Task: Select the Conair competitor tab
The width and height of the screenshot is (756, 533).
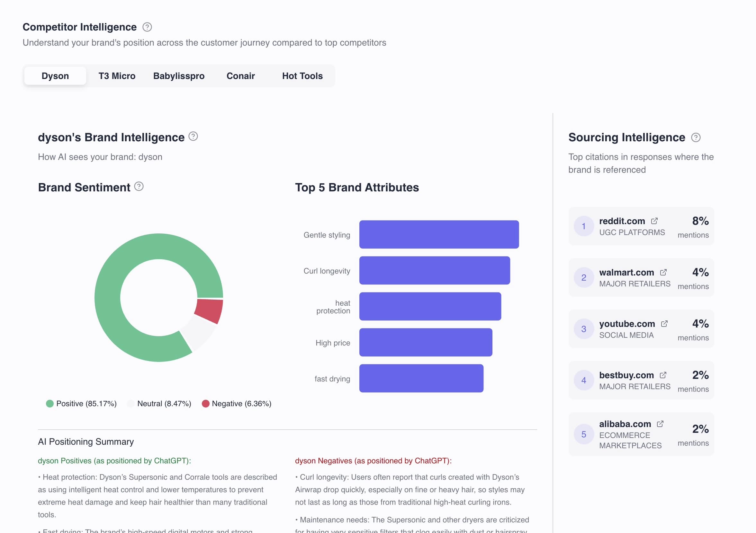Action: (240, 76)
